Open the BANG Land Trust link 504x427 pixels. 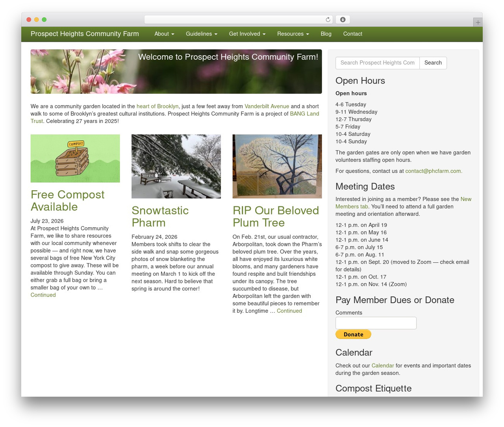click(304, 114)
